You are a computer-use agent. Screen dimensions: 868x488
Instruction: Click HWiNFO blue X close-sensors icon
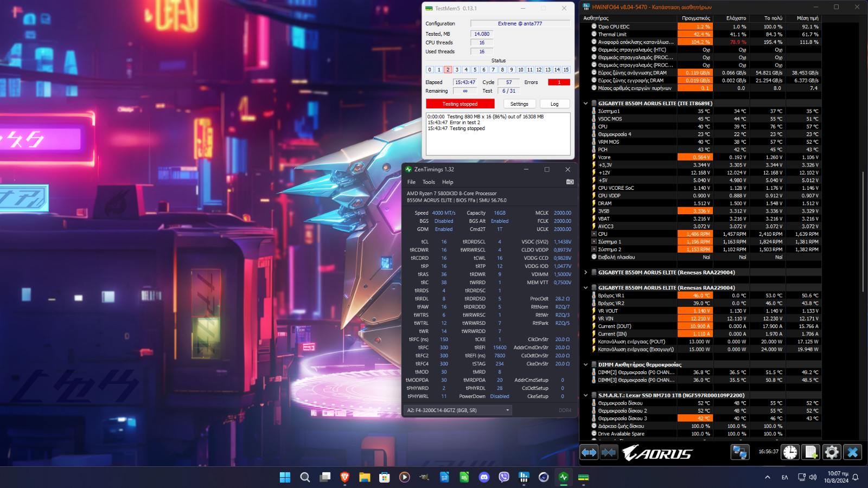click(x=852, y=452)
